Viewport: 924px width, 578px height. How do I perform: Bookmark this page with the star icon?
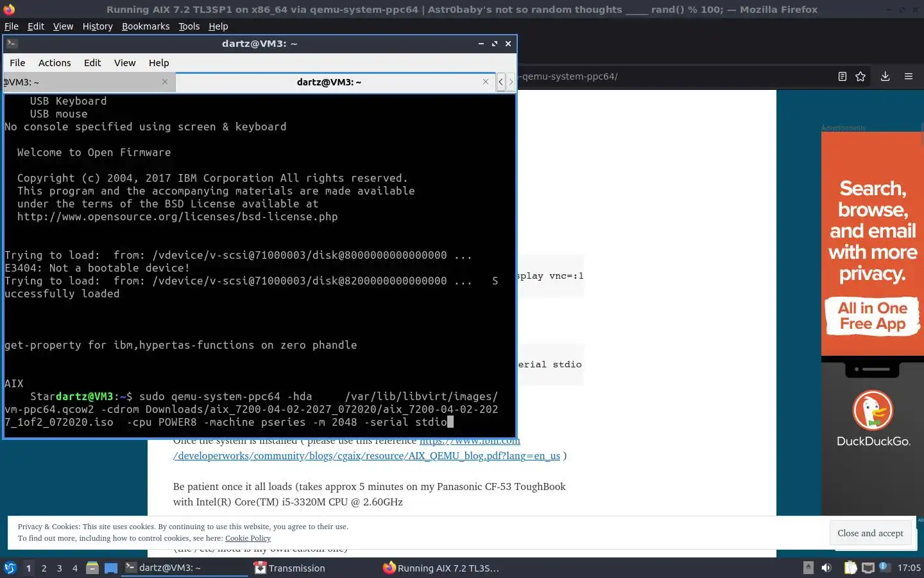[x=860, y=76]
